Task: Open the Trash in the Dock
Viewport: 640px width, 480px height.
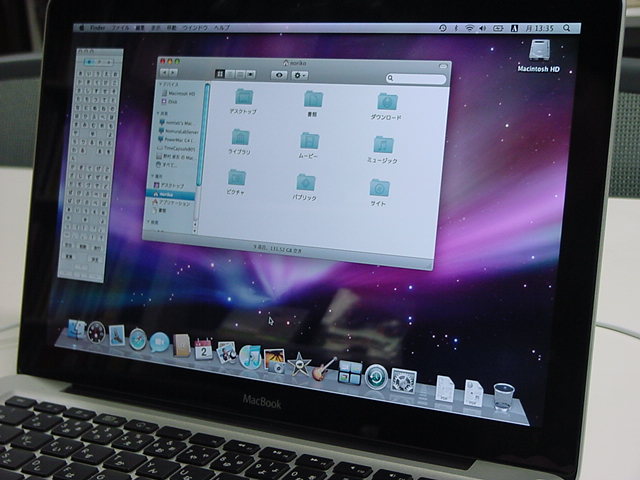Action: point(503,396)
